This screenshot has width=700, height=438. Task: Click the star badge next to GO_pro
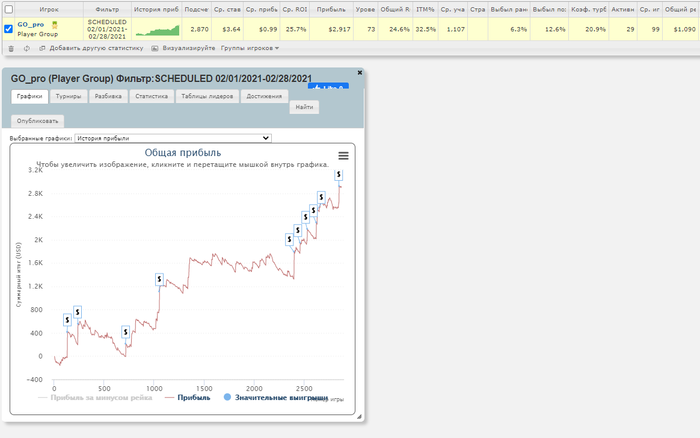coord(54,25)
